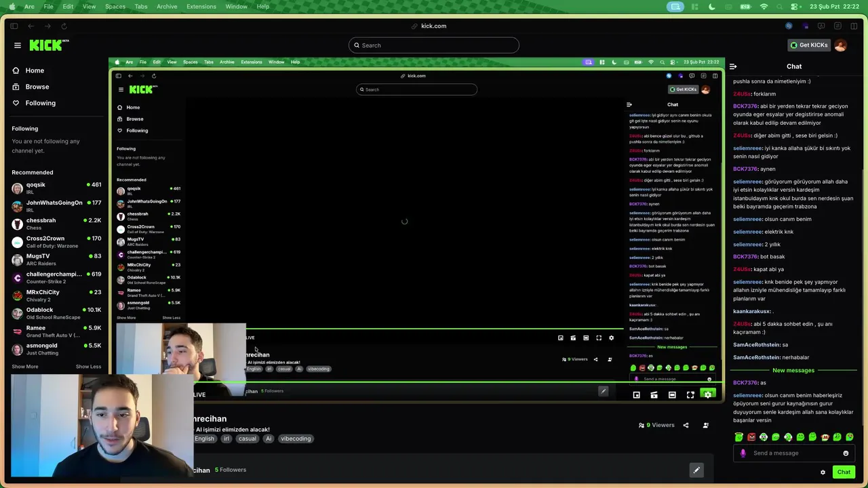Collapse the Chat panel via header icon
The width and height of the screenshot is (868, 488).
733,66
